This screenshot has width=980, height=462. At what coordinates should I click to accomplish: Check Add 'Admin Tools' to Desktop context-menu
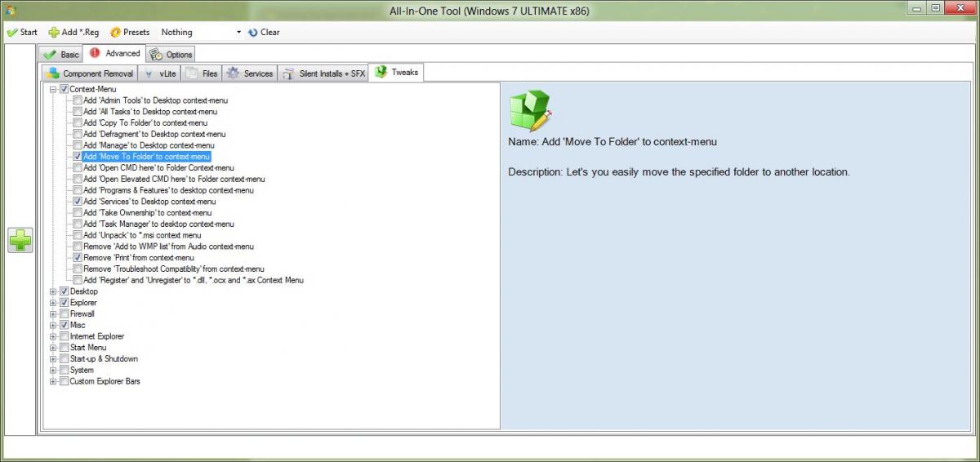(x=78, y=100)
